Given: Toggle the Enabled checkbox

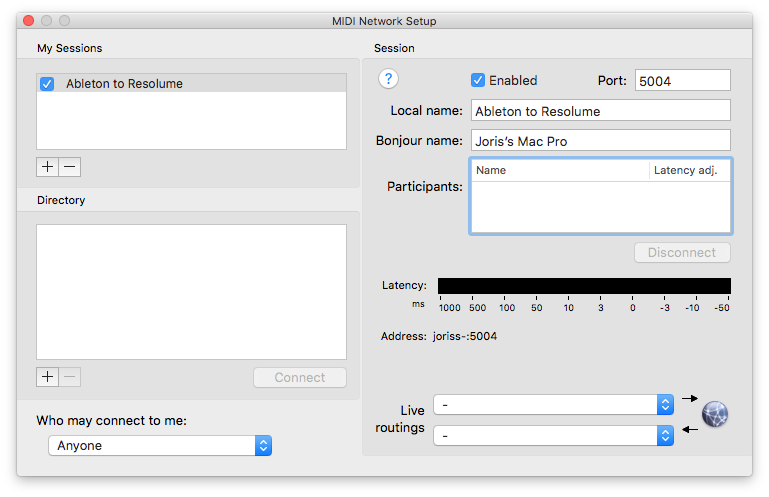Looking at the screenshot, I should [x=478, y=80].
